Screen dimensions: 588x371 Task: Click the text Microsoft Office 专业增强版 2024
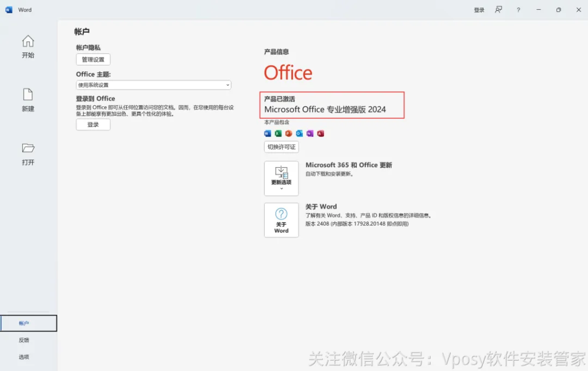[x=325, y=110]
